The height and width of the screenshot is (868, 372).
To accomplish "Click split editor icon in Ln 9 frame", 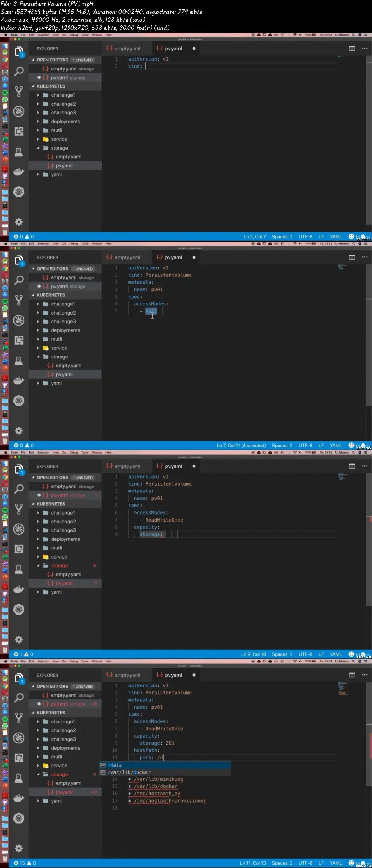I will coord(352,466).
